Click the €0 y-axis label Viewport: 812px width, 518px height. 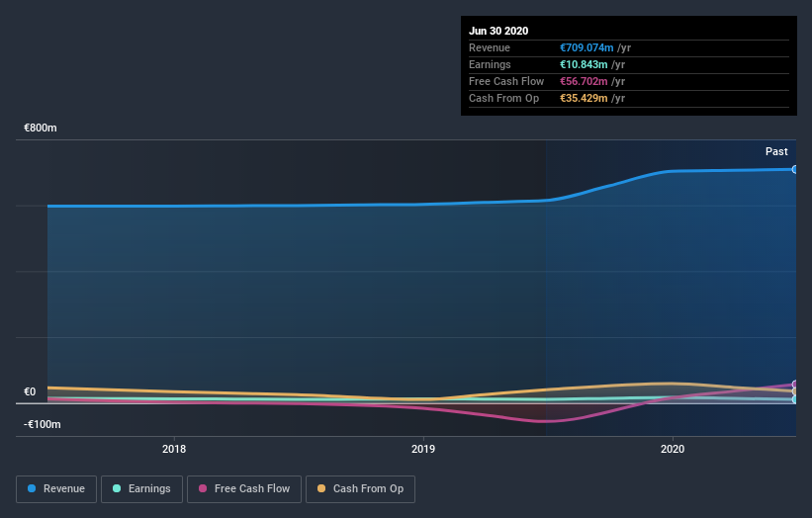[x=30, y=391]
